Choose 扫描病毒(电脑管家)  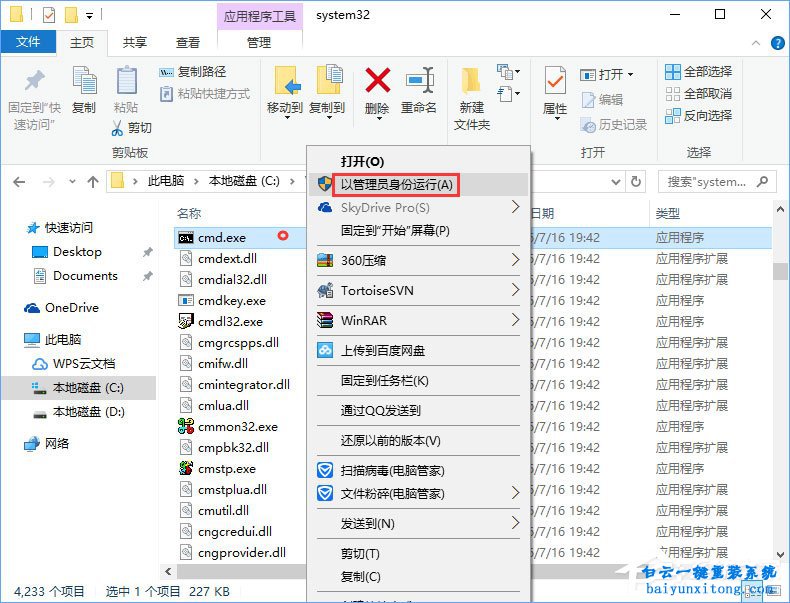[418, 471]
